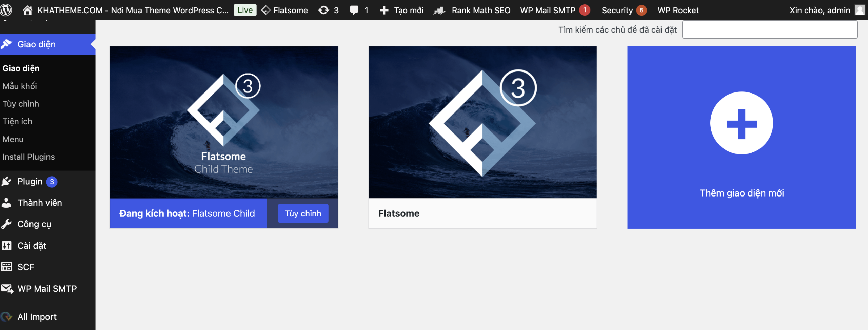Viewport: 868px width, 330px height.
Task: Click the WP Mail SMTP envelope icon
Action: pyautogui.click(x=7, y=289)
